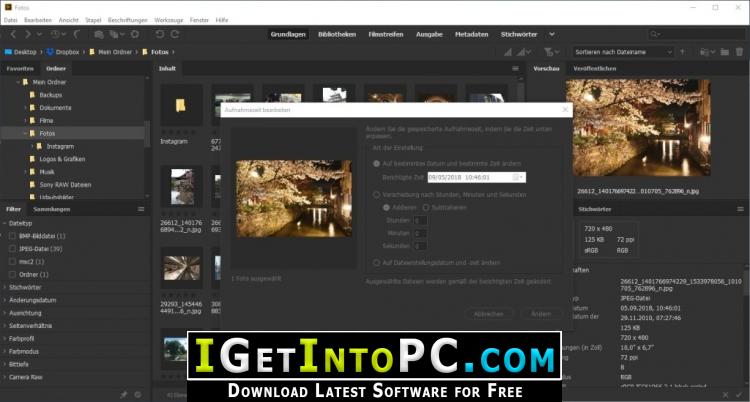Check the BMP-Bilddatei filter checkbox
The height and width of the screenshot is (402, 750).
pyautogui.click(x=13, y=236)
